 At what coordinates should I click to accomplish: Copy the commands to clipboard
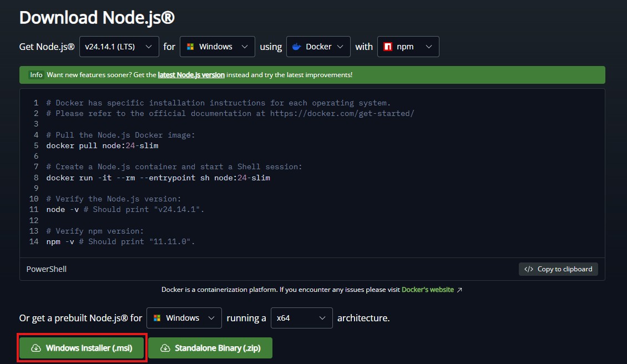[x=558, y=269]
